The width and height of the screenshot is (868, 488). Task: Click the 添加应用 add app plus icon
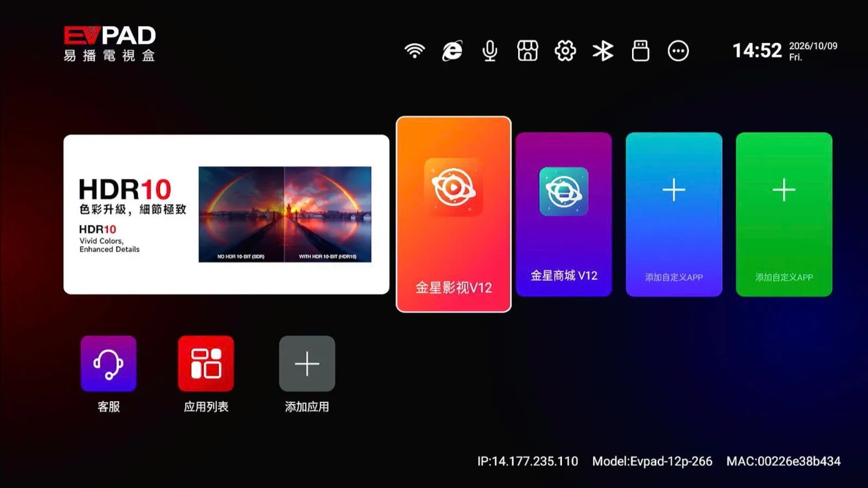click(x=307, y=363)
